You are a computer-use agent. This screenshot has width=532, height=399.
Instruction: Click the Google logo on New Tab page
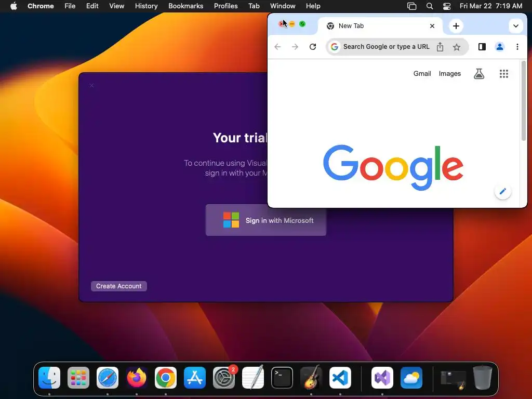(393, 167)
